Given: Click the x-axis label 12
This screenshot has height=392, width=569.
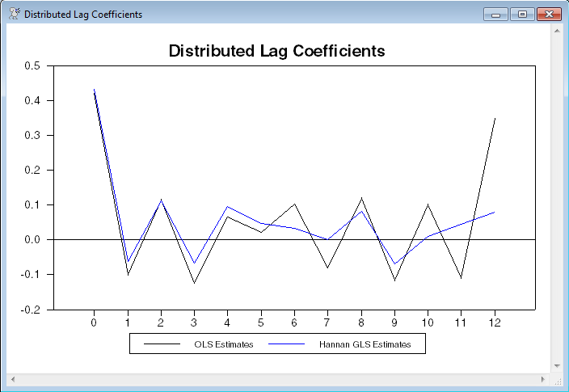Looking at the screenshot, I should pyautogui.click(x=495, y=322).
